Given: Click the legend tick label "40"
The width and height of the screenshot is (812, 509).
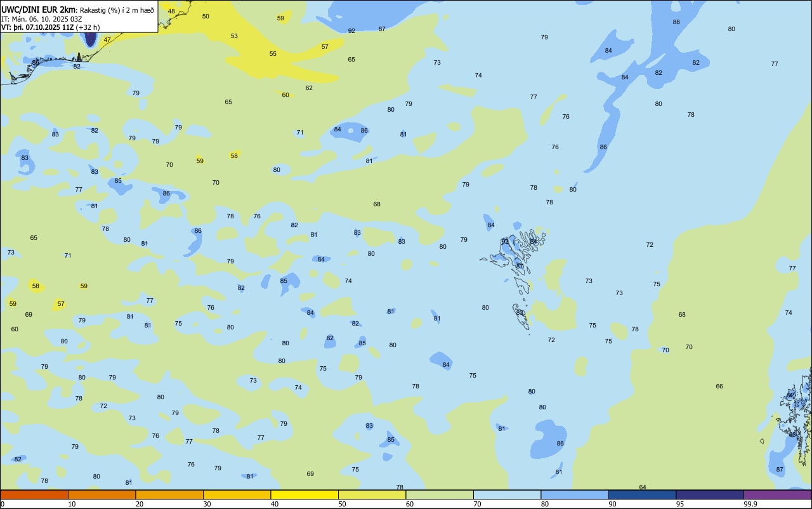Looking at the screenshot, I should coord(275,504).
